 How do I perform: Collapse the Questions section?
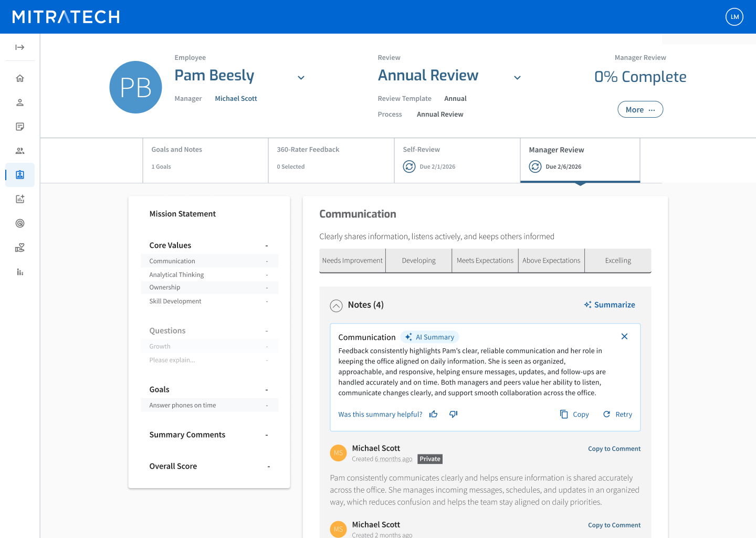(x=267, y=330)
